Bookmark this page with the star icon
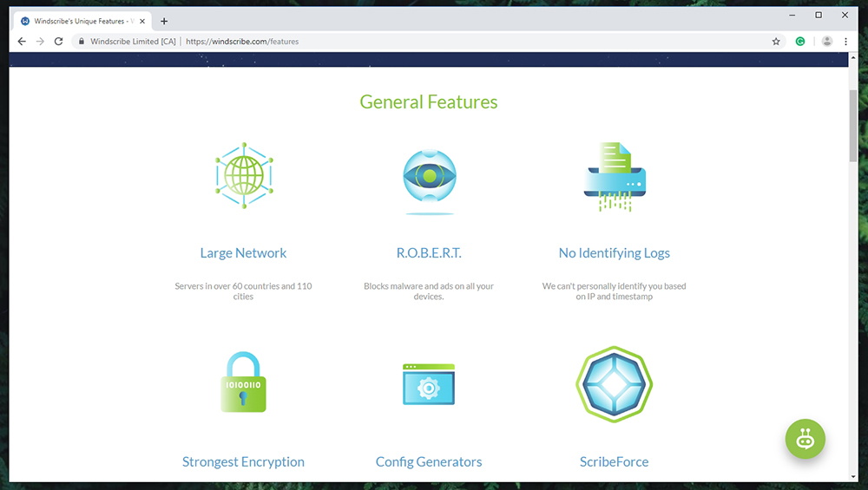 coord(776,42)
